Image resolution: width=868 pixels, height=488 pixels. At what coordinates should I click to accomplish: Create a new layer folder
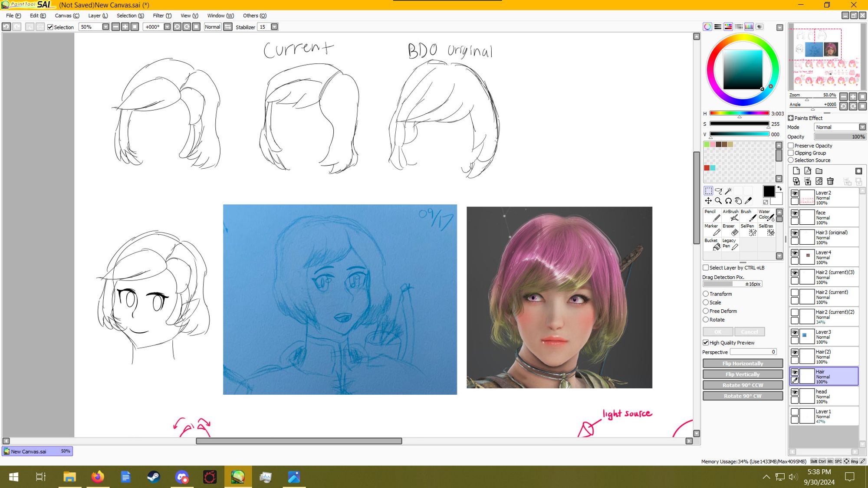[x=819, y=171]
